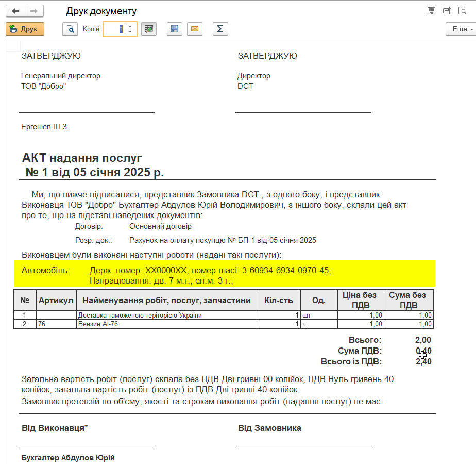This screenshot has height=464, width=476.
Task: Click the Директор text on the right
Action: pos(254,76)
